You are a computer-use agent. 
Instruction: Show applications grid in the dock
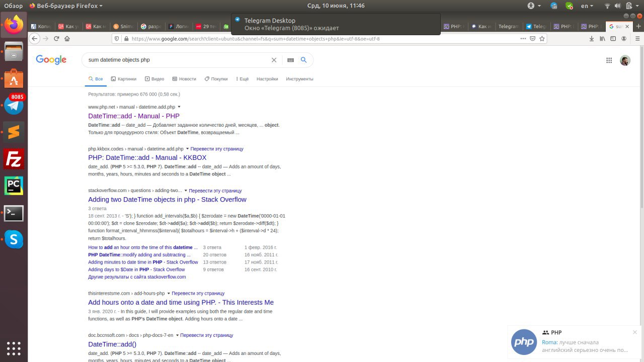(14, 348)
